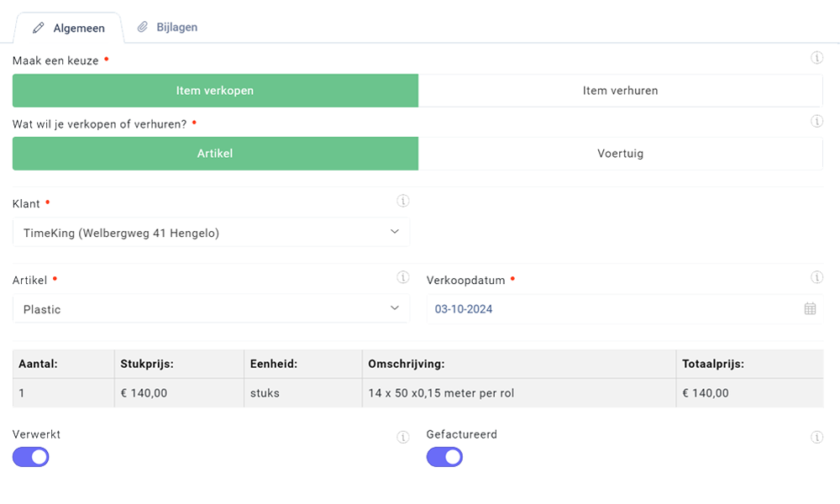Viewport: 840px width, 504px height.
Task: Open the calendar picker icon in Verkoopdatum
Action: click(x=810, y=308)
